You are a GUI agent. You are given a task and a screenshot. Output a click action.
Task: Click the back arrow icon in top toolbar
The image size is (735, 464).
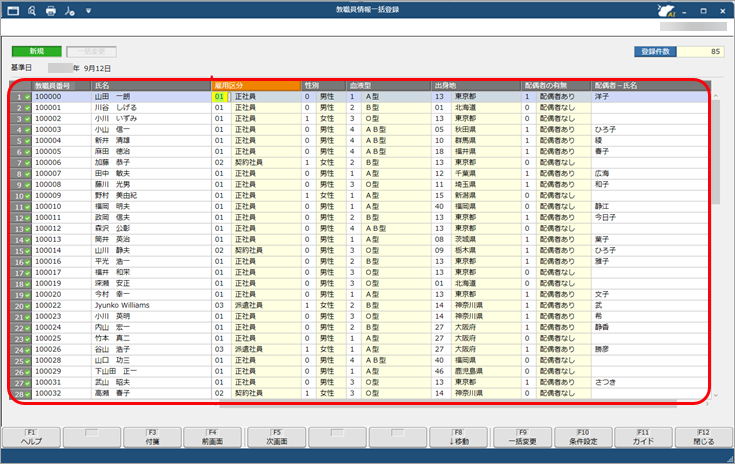(13, 10)
